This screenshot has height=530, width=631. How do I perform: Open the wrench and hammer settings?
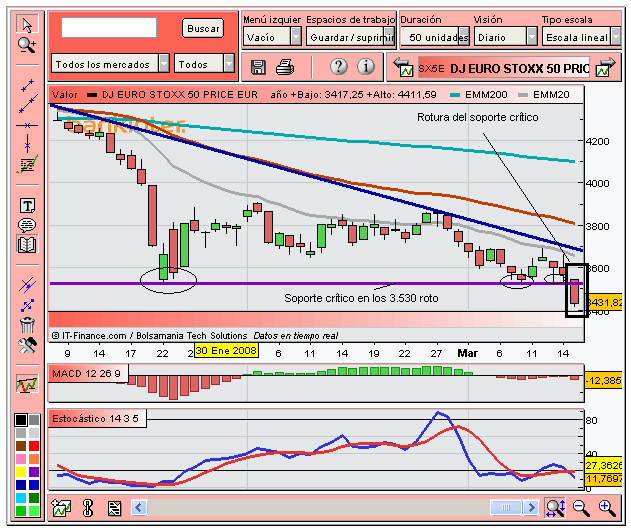coord(27,345)
